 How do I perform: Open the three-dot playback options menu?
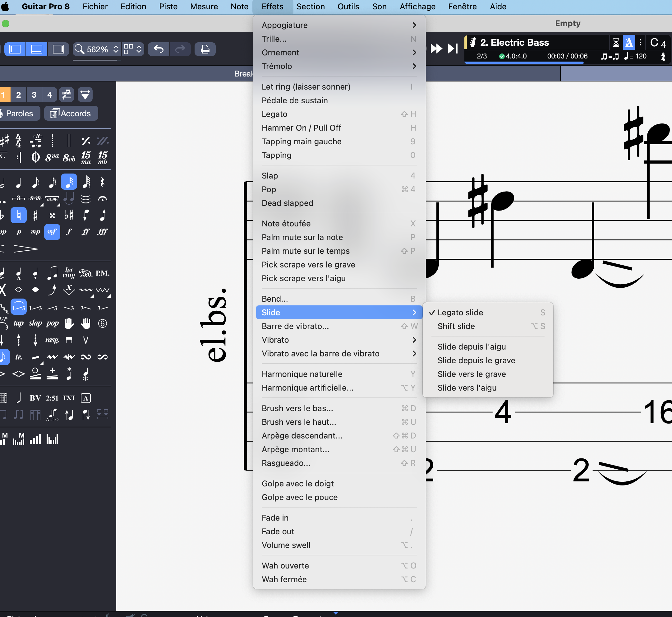[x=640, y=42]
